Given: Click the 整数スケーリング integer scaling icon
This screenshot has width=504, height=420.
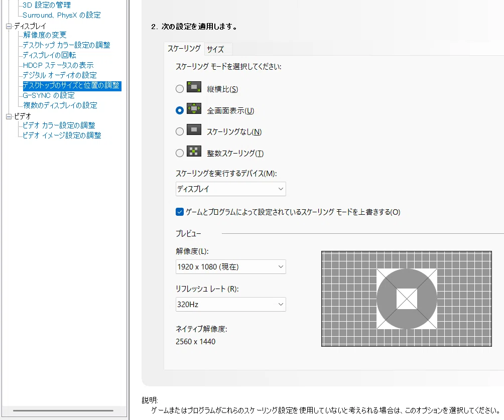Looking at the screenshot, I should click(x=194, y=151).
